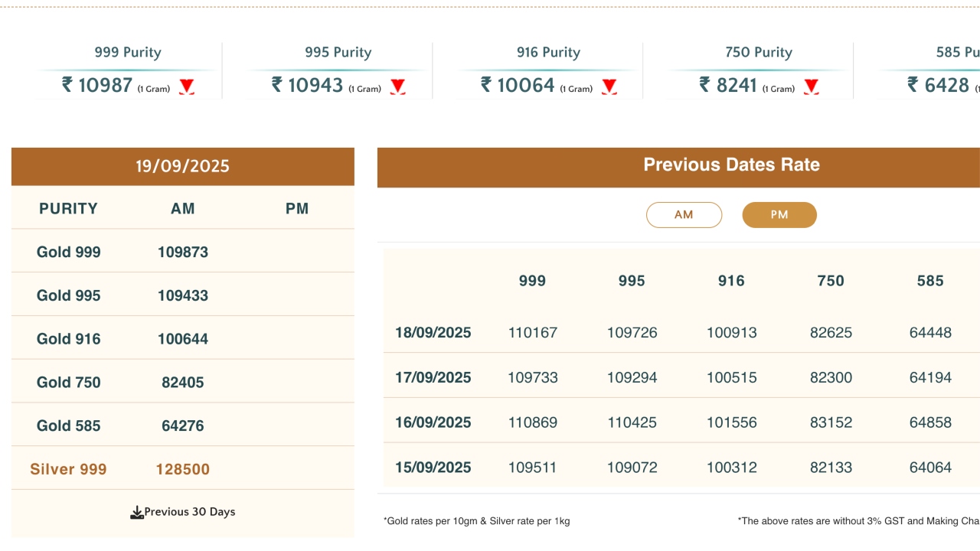Click the download icon next to Previous 30 Days
Image resolution: width=980 pixels, height=551 pixels.
137,513
